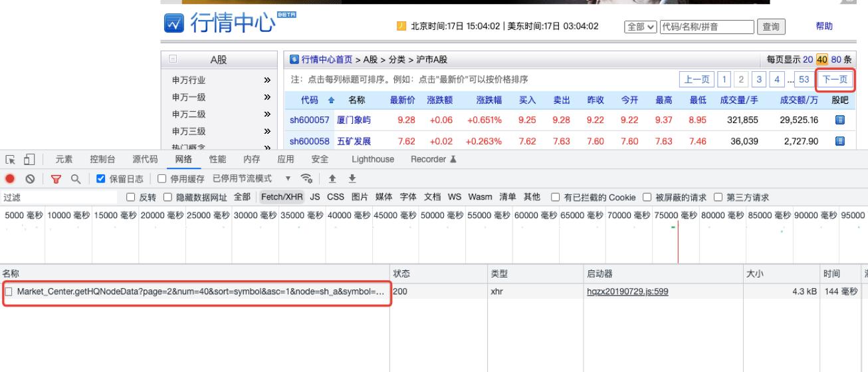The height and width of the screenshot is (372, 868).
Task: Filter requests by JS type
Action: [x=315, y=197]
